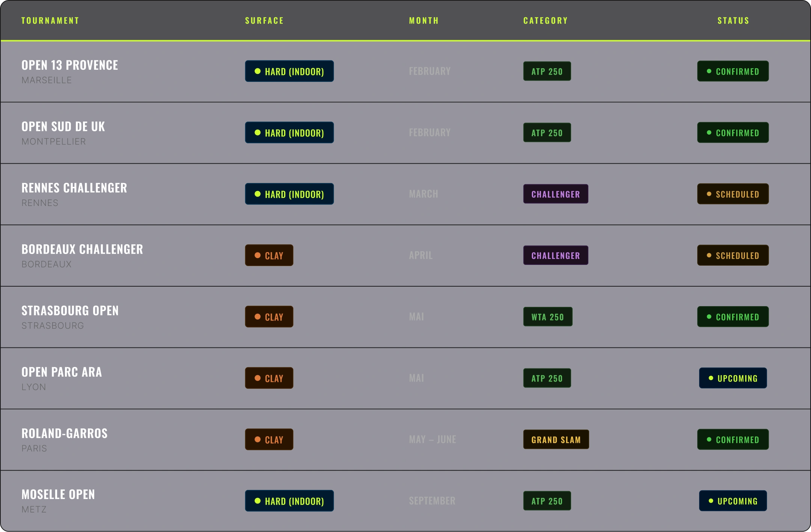
Task: Select Hard (Indoor) badge in Rennes Challenger row
Action: point(289,194)
